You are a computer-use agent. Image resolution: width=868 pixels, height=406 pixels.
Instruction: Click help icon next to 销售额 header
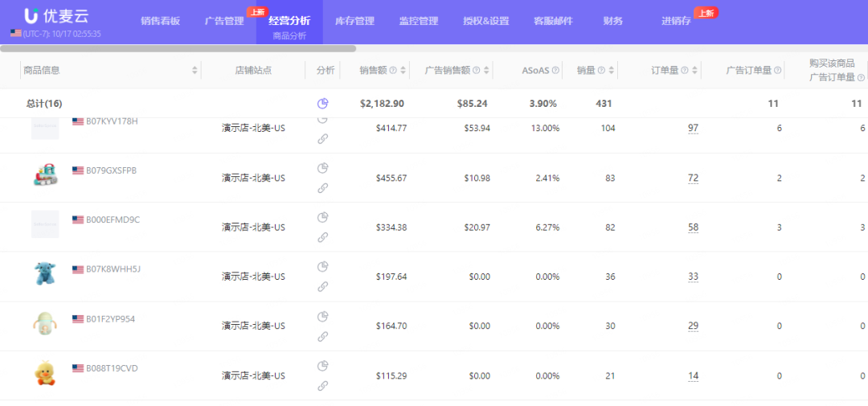click(393, 70)
